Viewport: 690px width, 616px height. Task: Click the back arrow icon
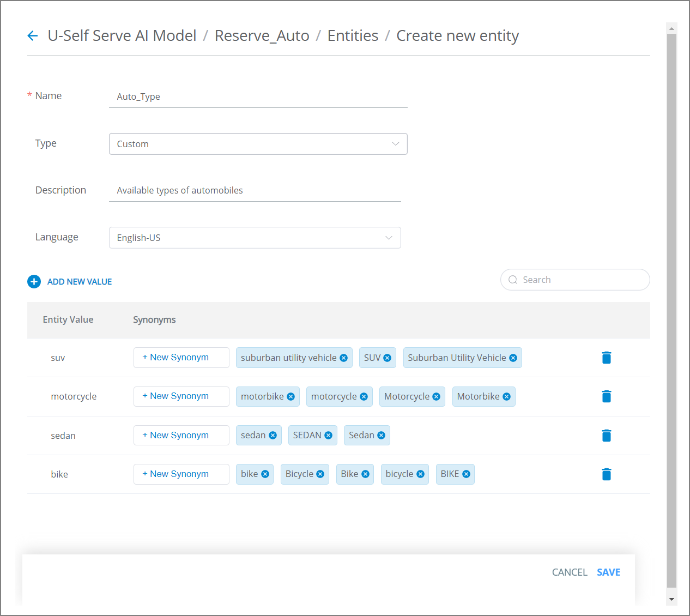33,36
